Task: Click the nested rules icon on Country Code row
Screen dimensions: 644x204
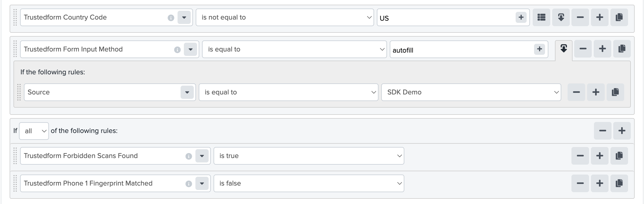Action: coord(561,17)
